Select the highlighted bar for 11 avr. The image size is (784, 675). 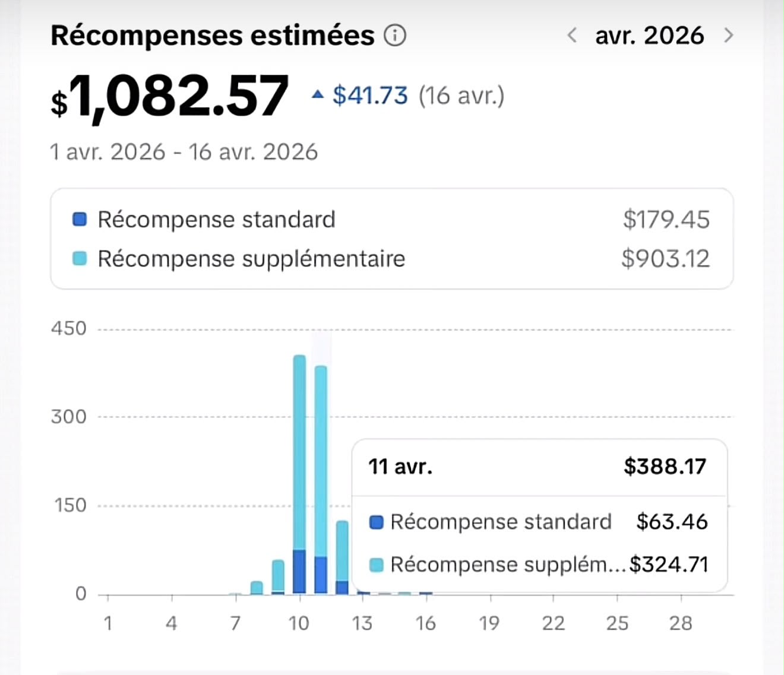[321, 479]
